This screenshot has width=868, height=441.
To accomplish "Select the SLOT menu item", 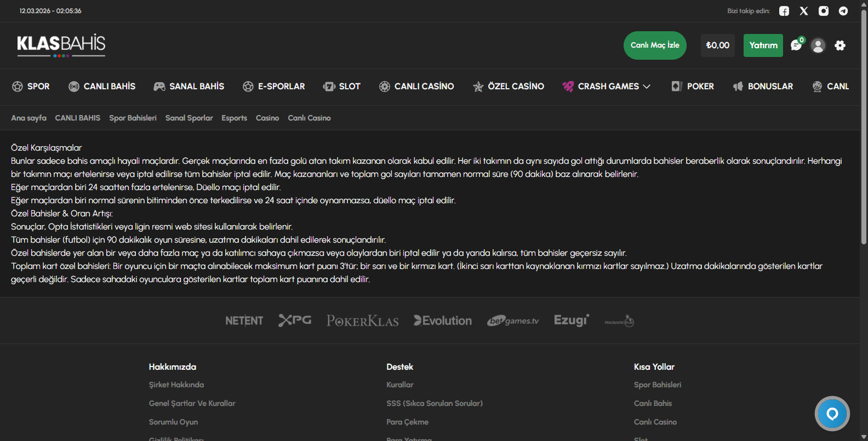I will click(342, 87).
